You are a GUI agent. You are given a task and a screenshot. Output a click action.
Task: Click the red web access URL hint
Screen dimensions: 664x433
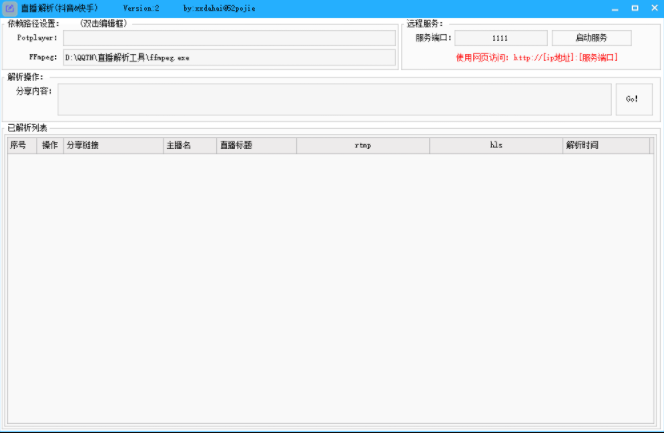coord(536,58)
